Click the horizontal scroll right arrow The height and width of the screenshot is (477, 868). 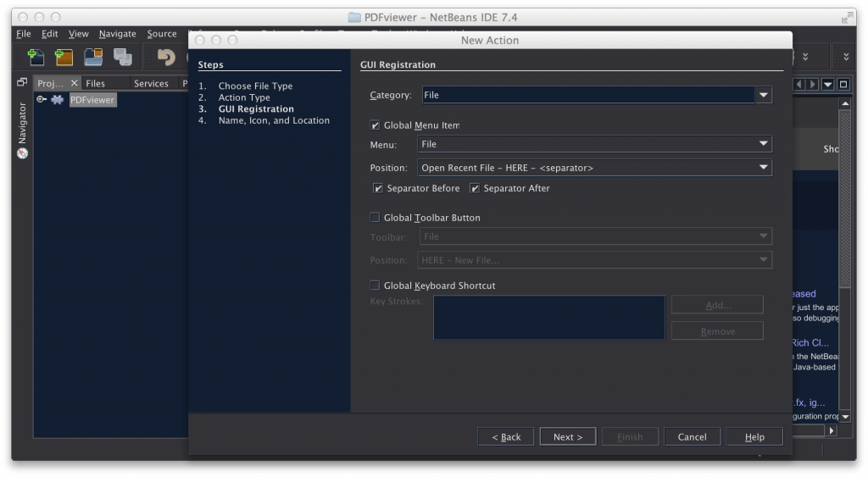[831, 430]
